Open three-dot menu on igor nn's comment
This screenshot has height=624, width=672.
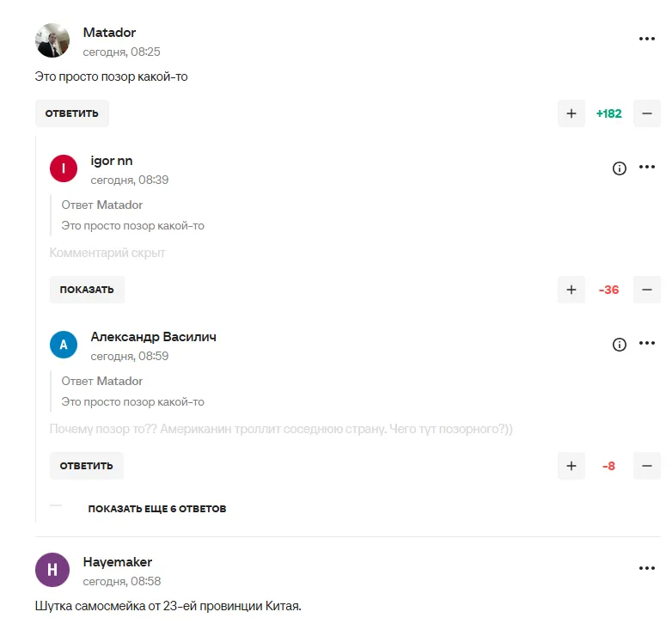coord(647,168)
